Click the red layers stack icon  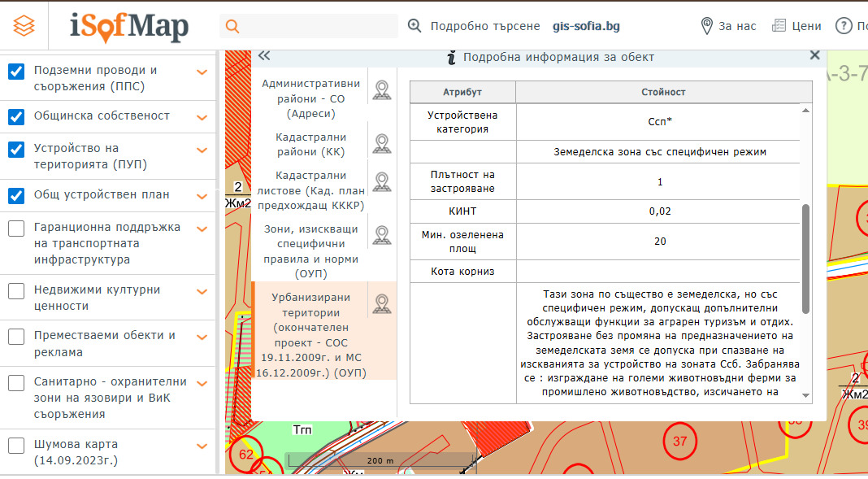tap(24, 25)
